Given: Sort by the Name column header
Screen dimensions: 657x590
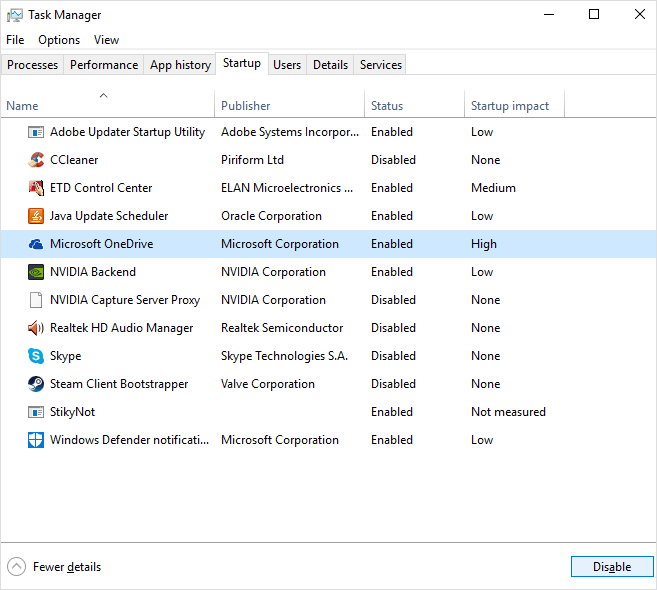Looking at the screenshot, I should pyautogui.click(x=107, y=104).
